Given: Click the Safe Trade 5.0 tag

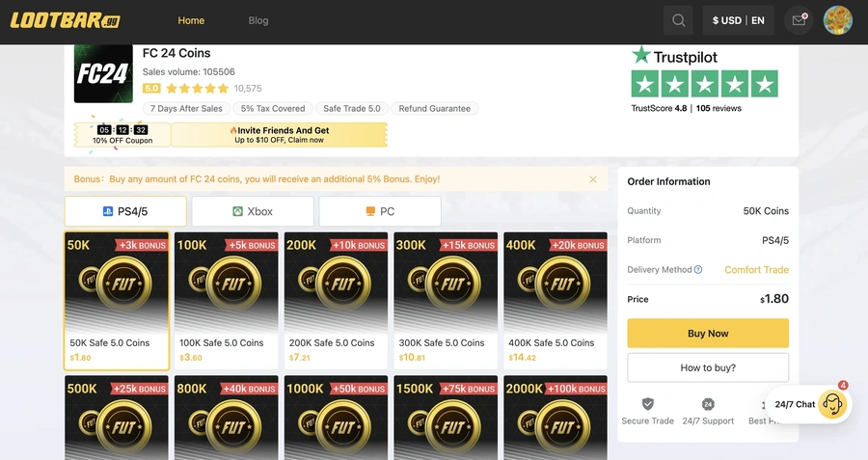Looking at the screenshot, I should [352, 109].
